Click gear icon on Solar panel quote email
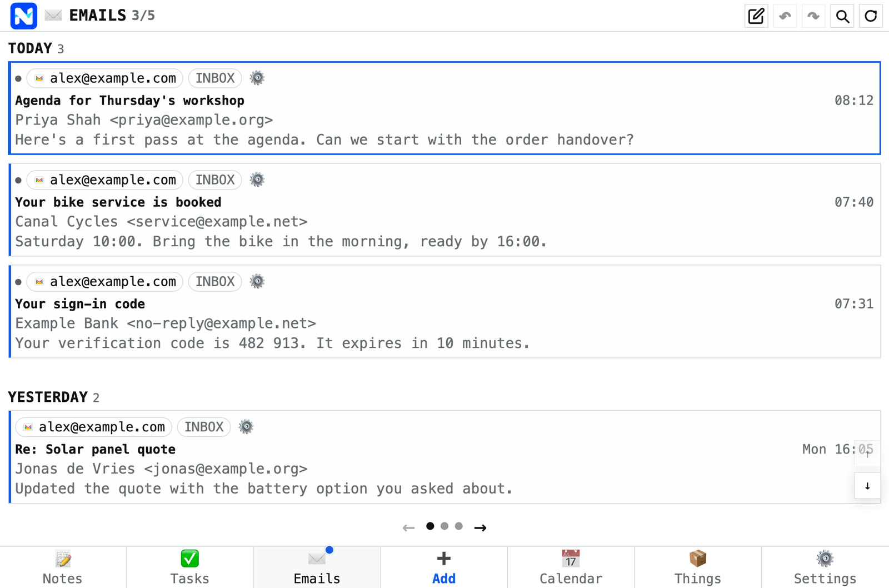This screenshot has width=889, height=588. click(x=246, y=427)
